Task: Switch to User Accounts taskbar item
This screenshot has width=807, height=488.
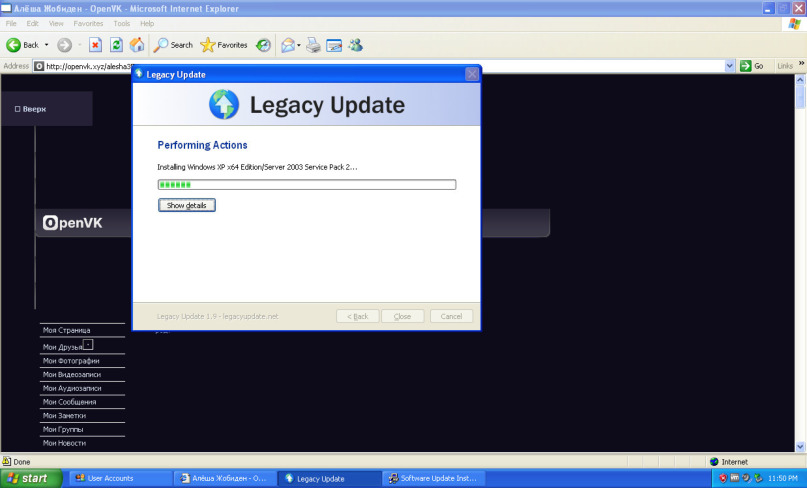Action: (x=120, y=478)
